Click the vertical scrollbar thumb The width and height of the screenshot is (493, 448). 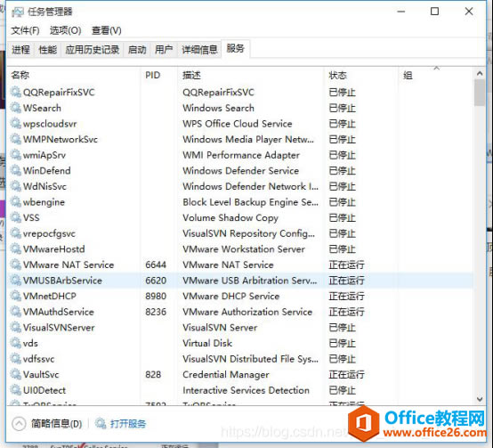[x=480, y=93]
